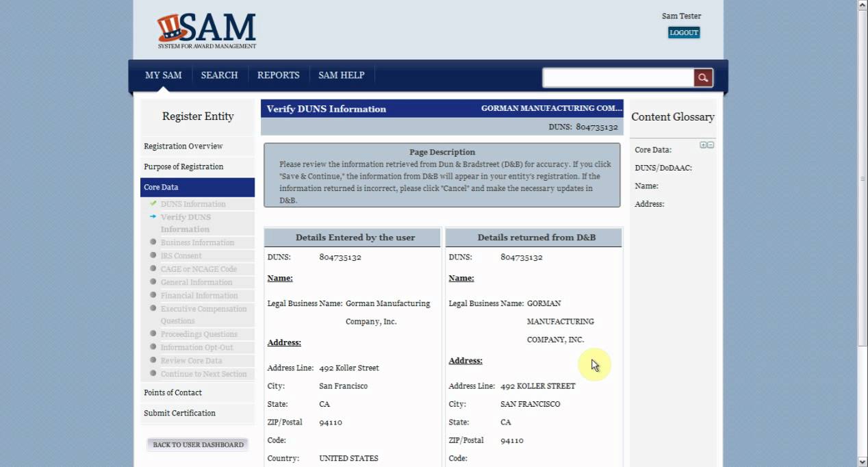The image size is (868, 467).
Task: Expand Address glossary entry
Action: pyautogui.click(x=650, y=204)
